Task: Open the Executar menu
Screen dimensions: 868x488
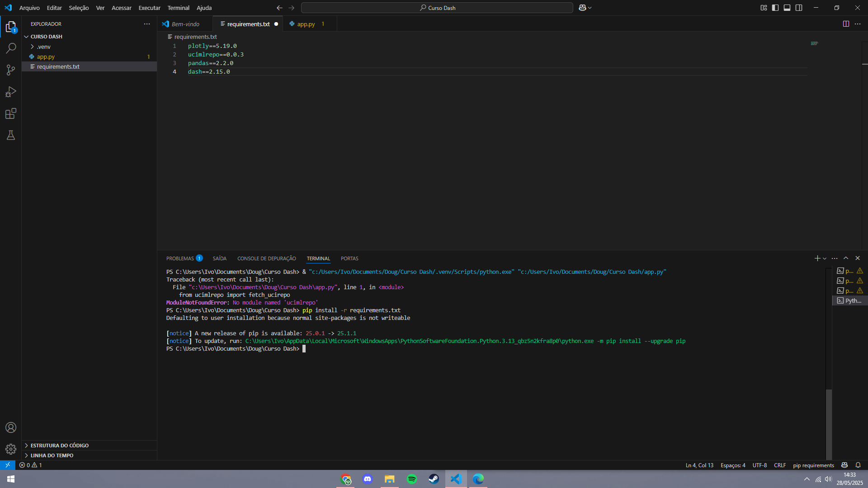Action: tap(150, 8)
